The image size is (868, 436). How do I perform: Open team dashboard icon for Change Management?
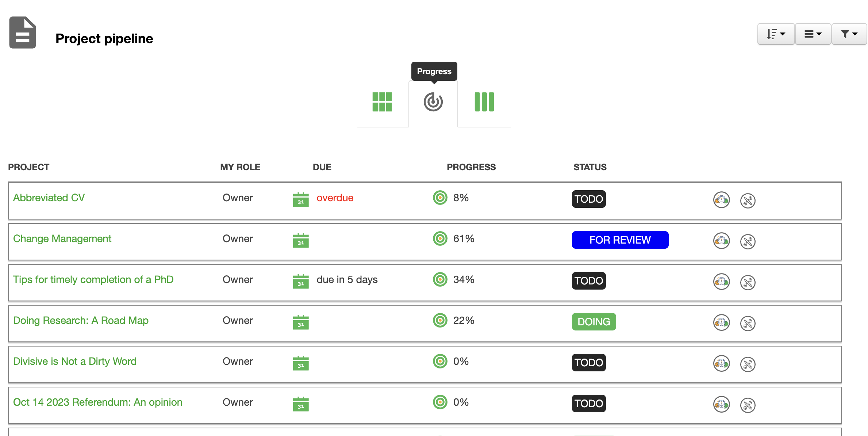[722, 241]
